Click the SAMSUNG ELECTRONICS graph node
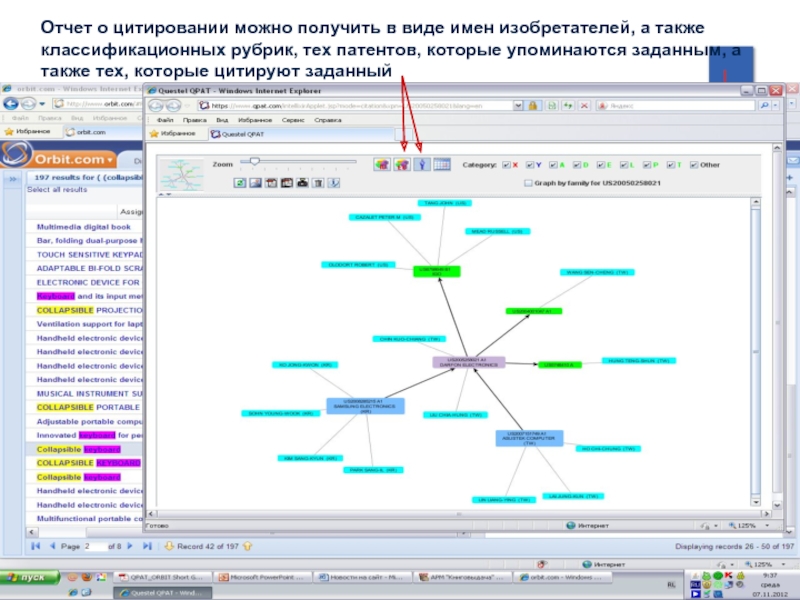 [x=365, y=406]
